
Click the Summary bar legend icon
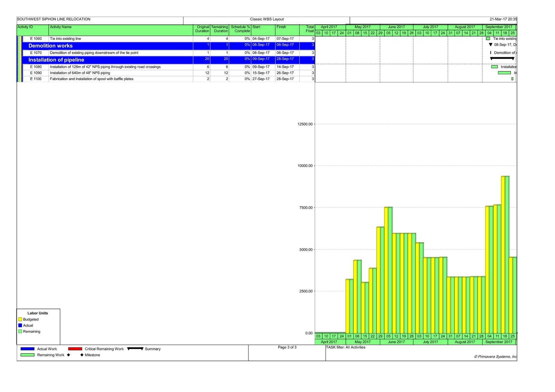(135, 349)
